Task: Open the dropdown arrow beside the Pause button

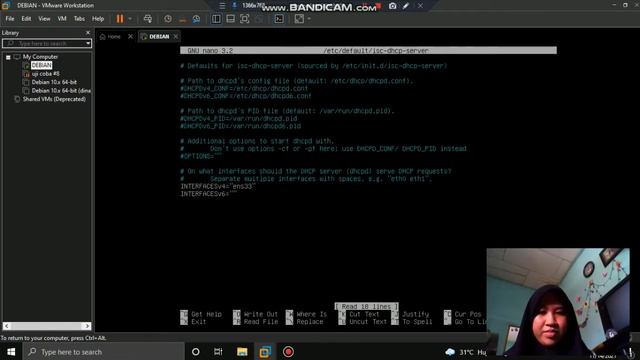Action: 130,19
